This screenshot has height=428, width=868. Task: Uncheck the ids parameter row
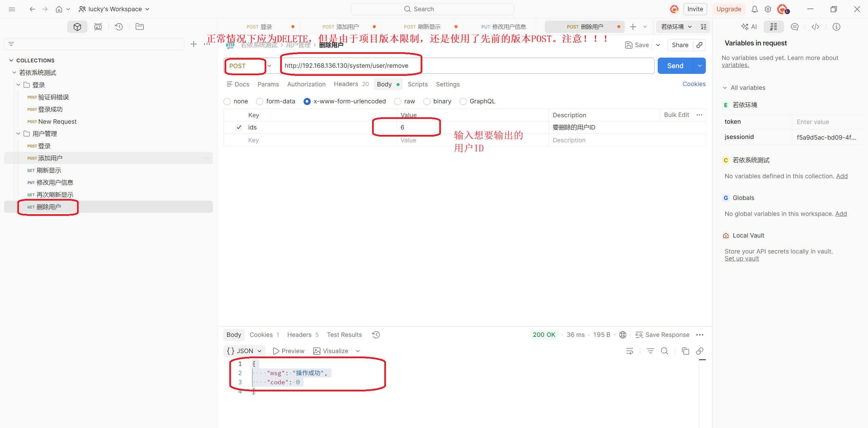coord(239,127)
